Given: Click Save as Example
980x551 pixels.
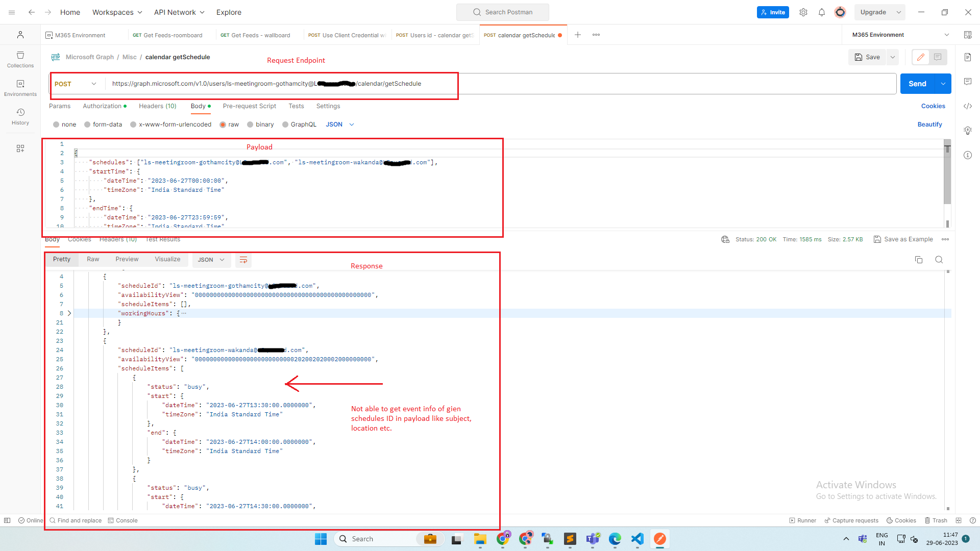Looking at the screenshot, I should (903, 239).
